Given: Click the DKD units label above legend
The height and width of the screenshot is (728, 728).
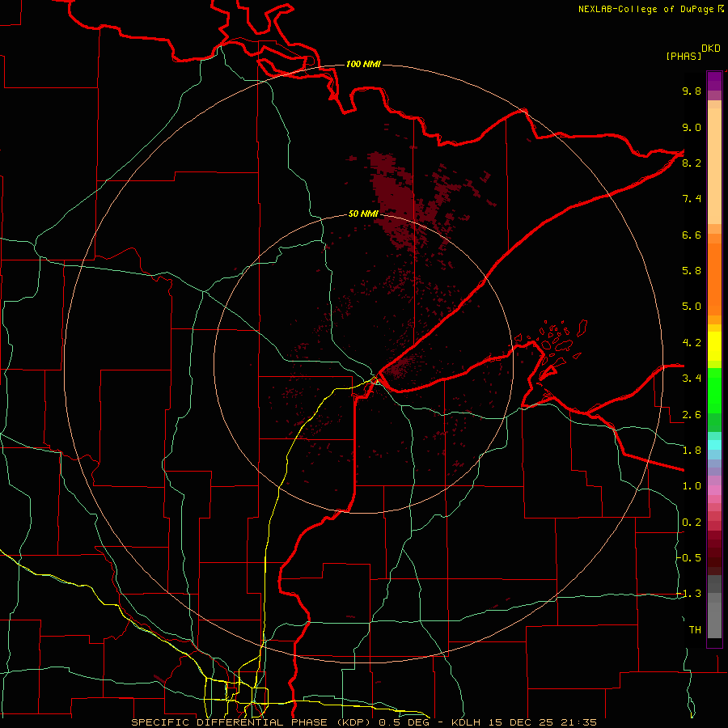Looking at the screenshot, I should 711,49.
